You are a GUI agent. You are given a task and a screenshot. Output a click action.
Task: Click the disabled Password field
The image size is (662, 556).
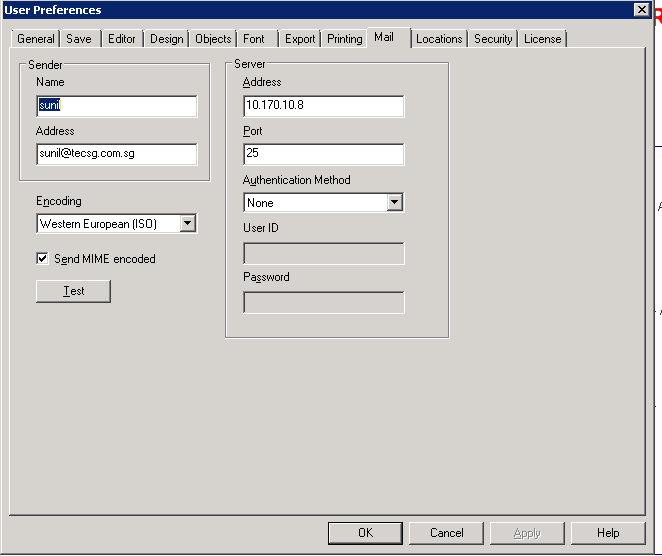(324, 302)
